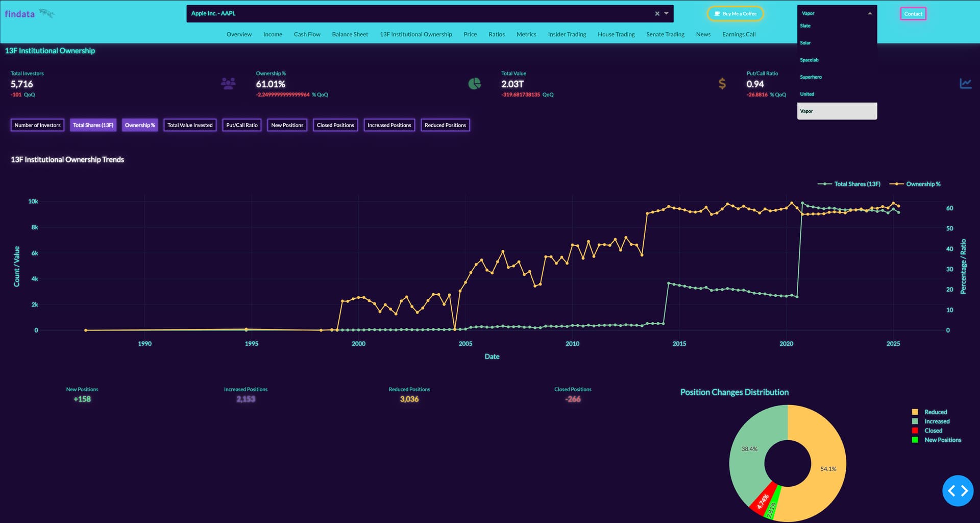Toggle the Ownership % series button
Screen dimensions: 980x523
click(x=140, y=125)
